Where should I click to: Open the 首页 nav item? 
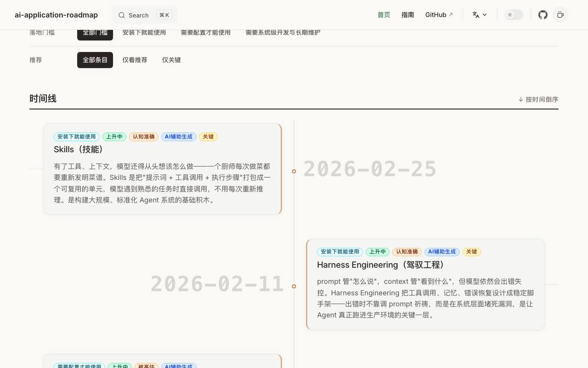point(384,15)
